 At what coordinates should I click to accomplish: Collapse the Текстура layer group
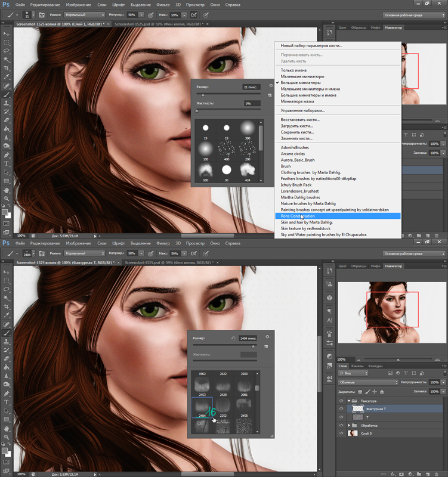[349, 401]
